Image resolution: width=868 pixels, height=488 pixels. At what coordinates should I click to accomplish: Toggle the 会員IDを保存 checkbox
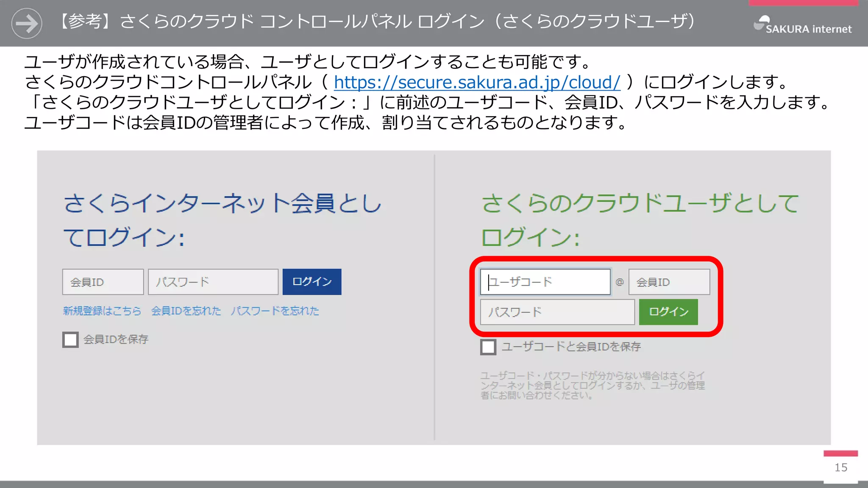click(70, 339)
